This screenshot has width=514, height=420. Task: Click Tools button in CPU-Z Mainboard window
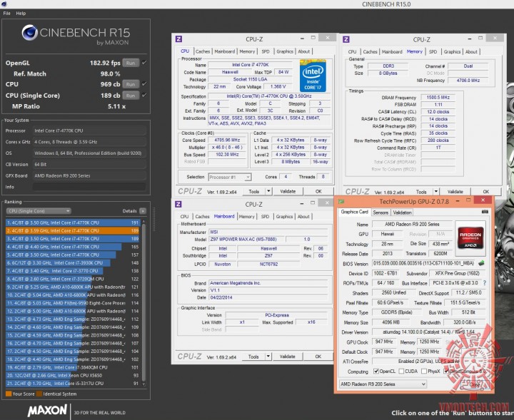pos(253,356)
